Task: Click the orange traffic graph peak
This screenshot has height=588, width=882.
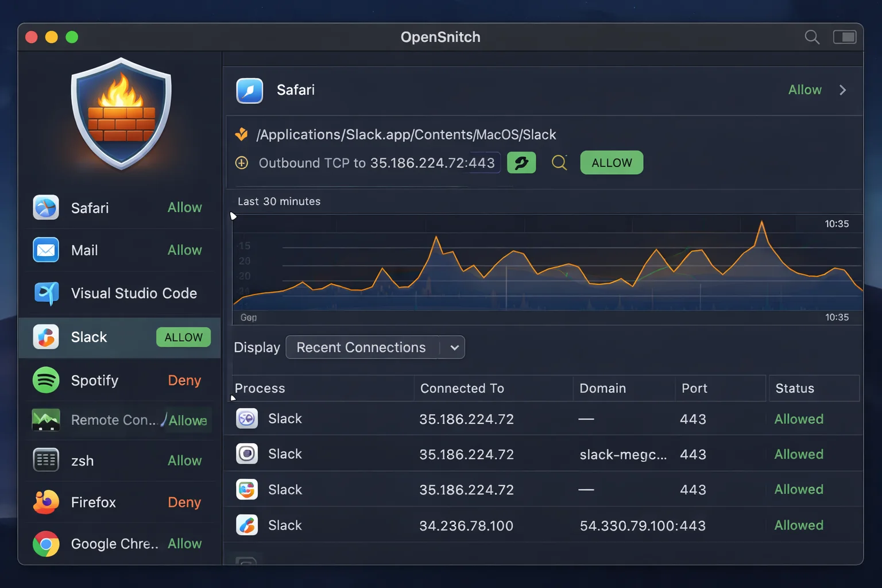Action: click(x=762, y=224)
